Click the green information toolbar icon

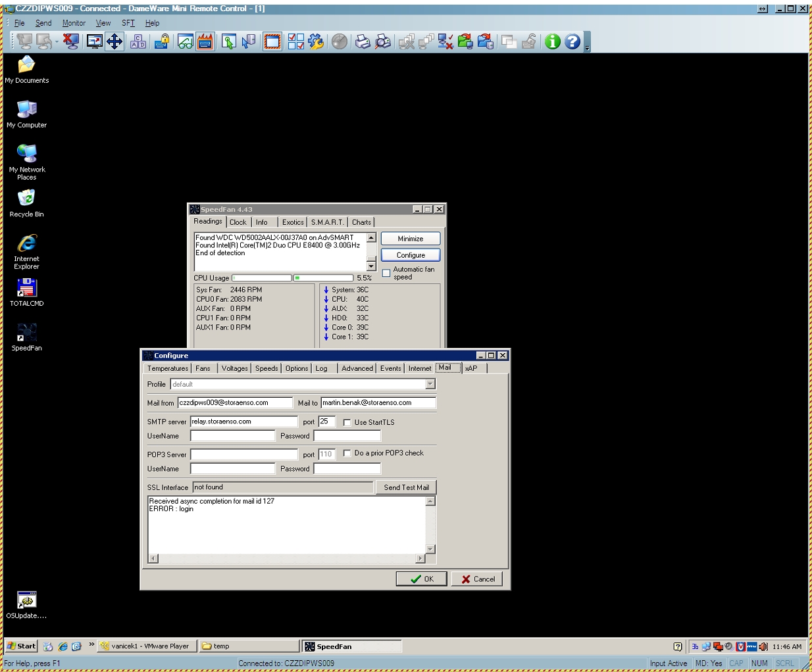pos(553,41)
